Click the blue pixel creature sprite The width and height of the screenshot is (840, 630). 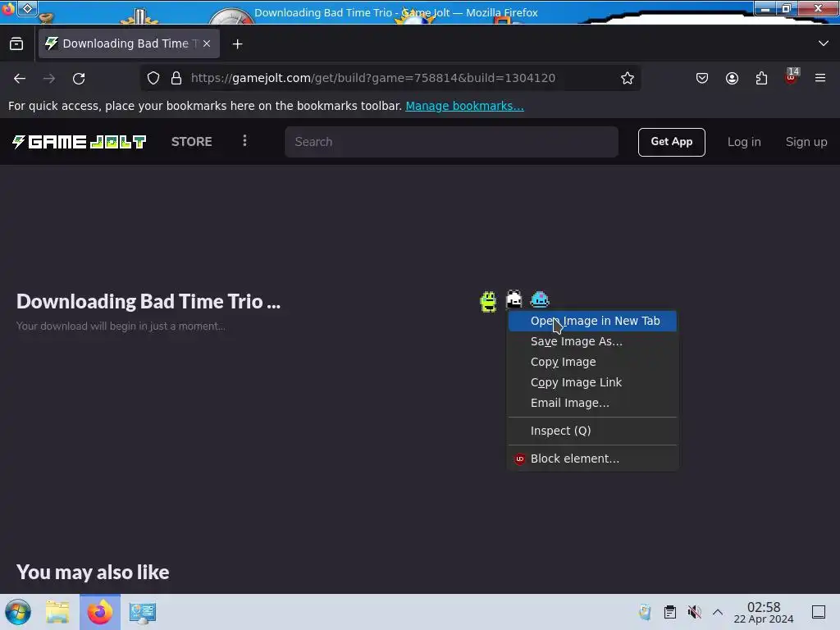tap(540, 299)
